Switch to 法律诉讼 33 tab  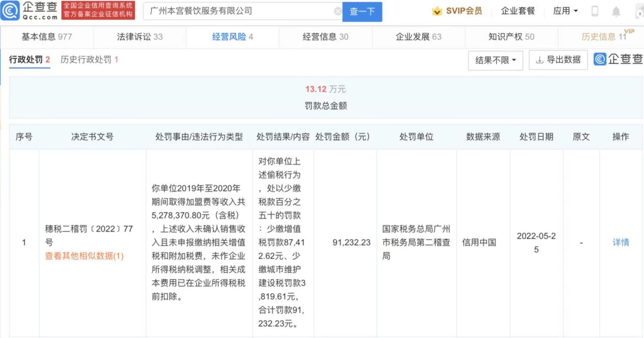pos(140,37)
